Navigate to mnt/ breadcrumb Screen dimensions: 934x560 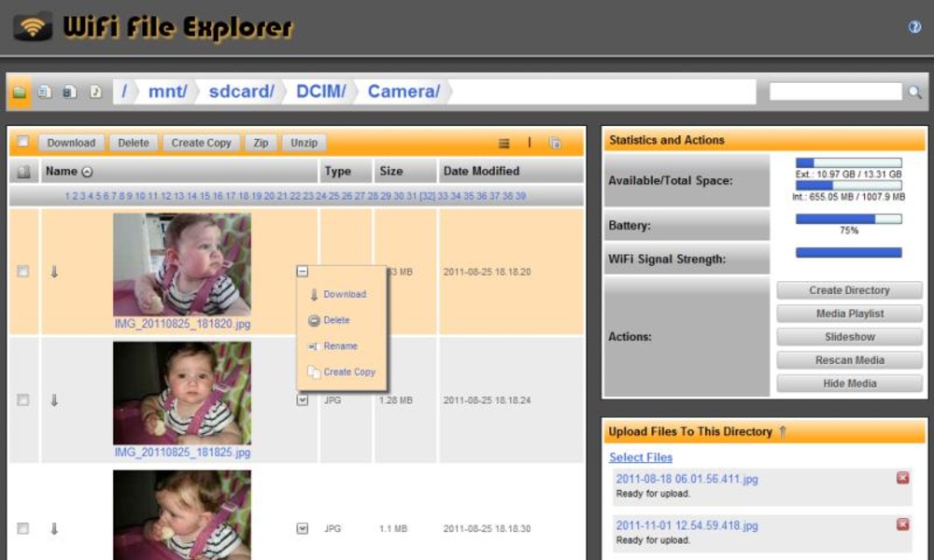pos(167,91)
